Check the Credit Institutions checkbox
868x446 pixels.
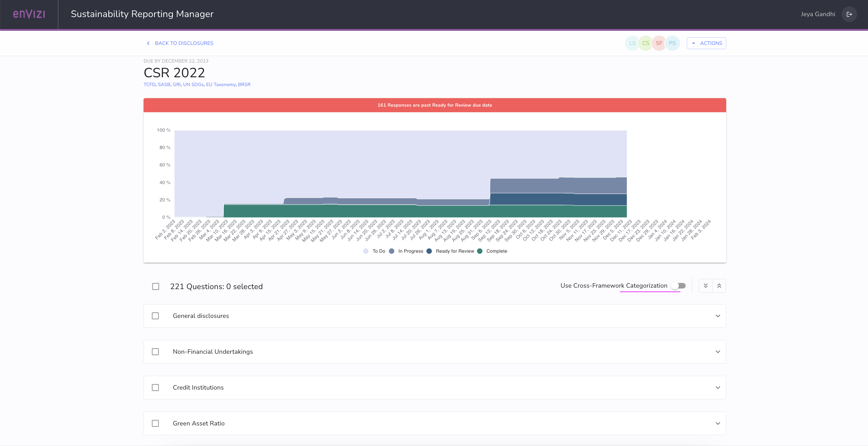155,387
